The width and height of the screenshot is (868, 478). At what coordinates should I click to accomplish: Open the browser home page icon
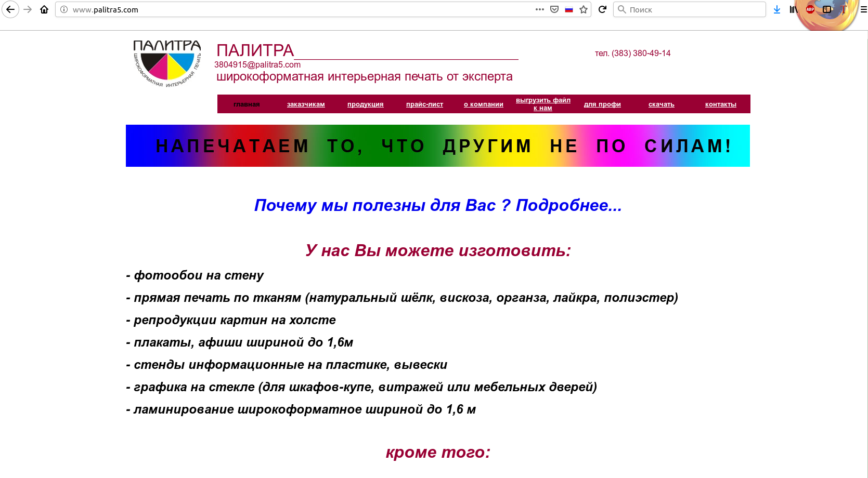pyautogui.click(x=44, y=9)
